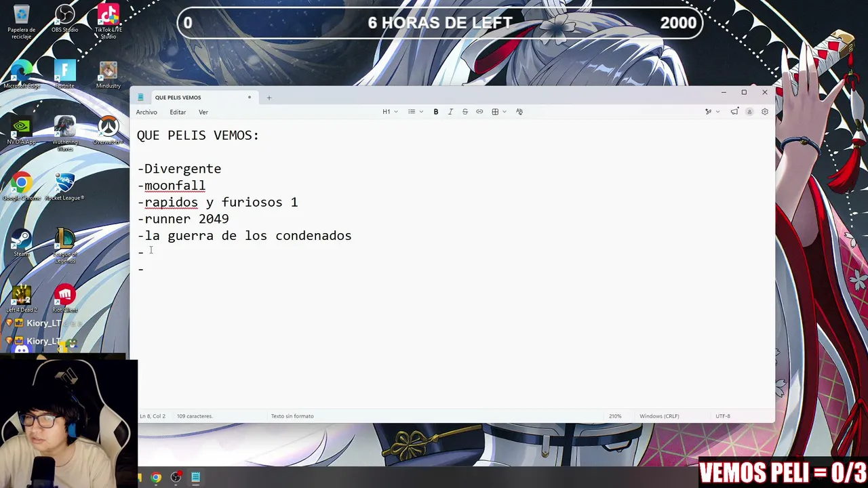The height and width of the screenshot is (488, 868).
Task: Launch Overwatch desktop shortcut
Action: pos(108,131)
